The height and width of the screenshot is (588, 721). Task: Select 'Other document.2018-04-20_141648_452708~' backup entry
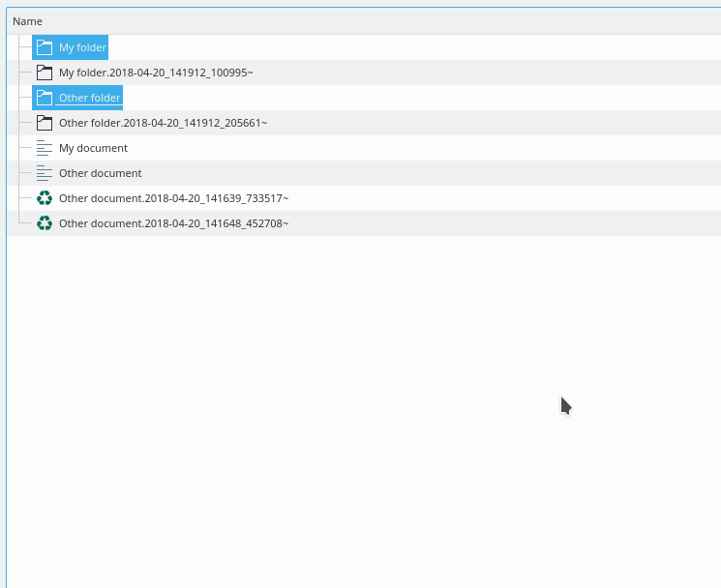coord(174,223)
